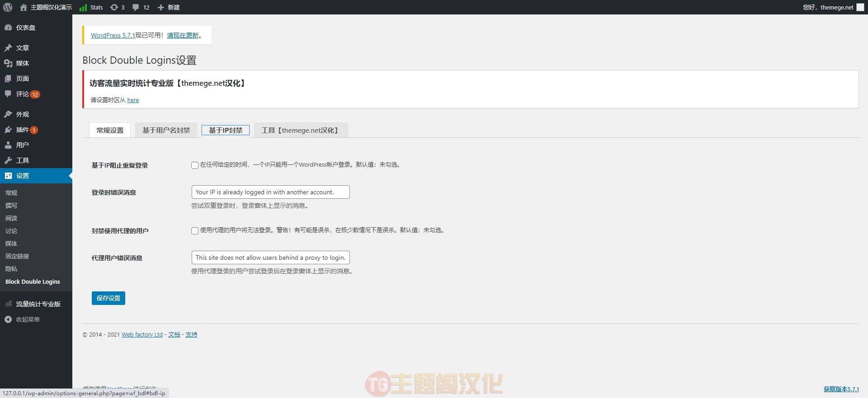Open the site home icon in admin bar
This screenshot has height=398, width=868.
pyautogui.click(x=24, y=7)
